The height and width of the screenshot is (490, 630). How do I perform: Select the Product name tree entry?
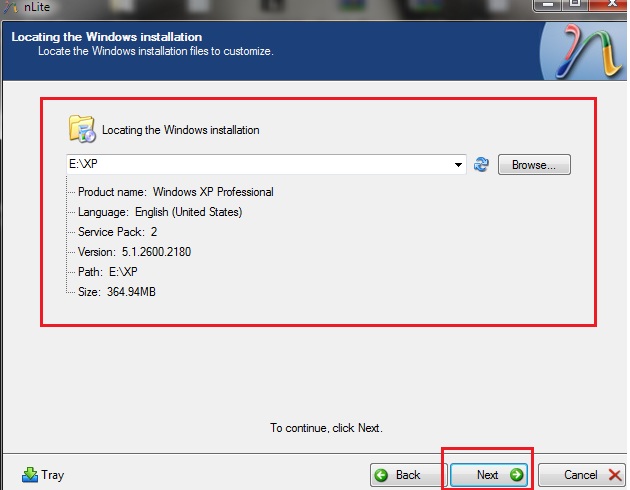pos(175,192)
